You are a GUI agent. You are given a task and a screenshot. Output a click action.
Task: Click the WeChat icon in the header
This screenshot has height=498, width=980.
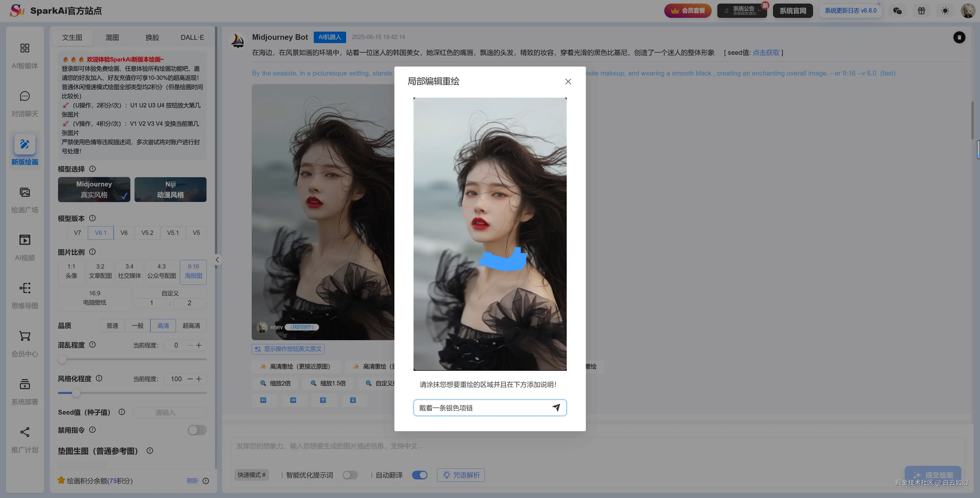(898, 11)
